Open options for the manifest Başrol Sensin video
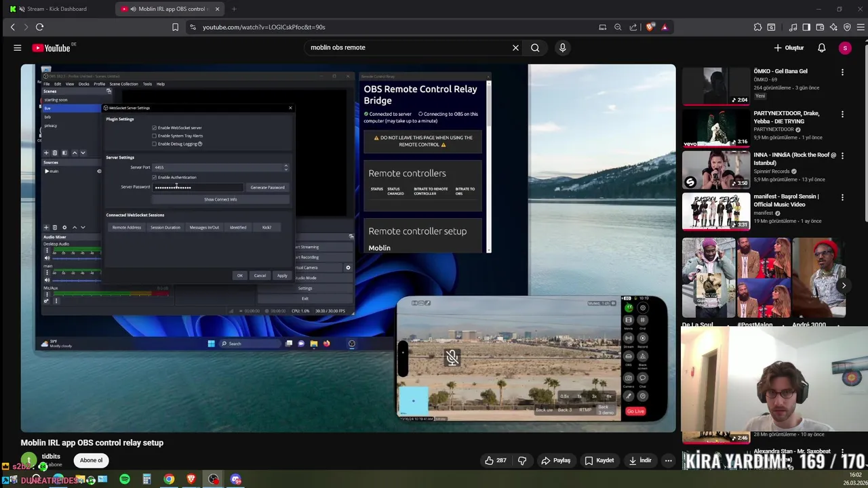Screen dimensions: 868x488 pos(842,197)
